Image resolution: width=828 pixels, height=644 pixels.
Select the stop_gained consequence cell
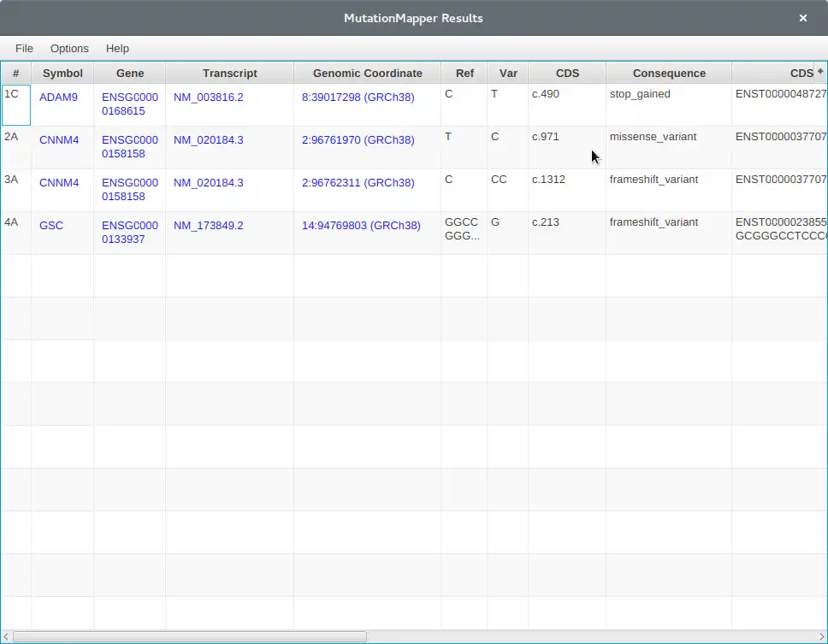(x=669, y=105)
